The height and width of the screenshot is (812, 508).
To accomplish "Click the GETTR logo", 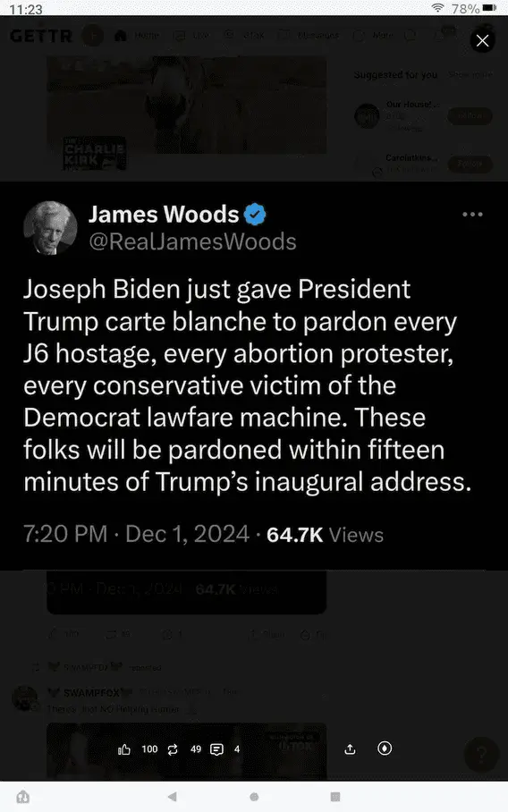I will [x=41, y=36].
